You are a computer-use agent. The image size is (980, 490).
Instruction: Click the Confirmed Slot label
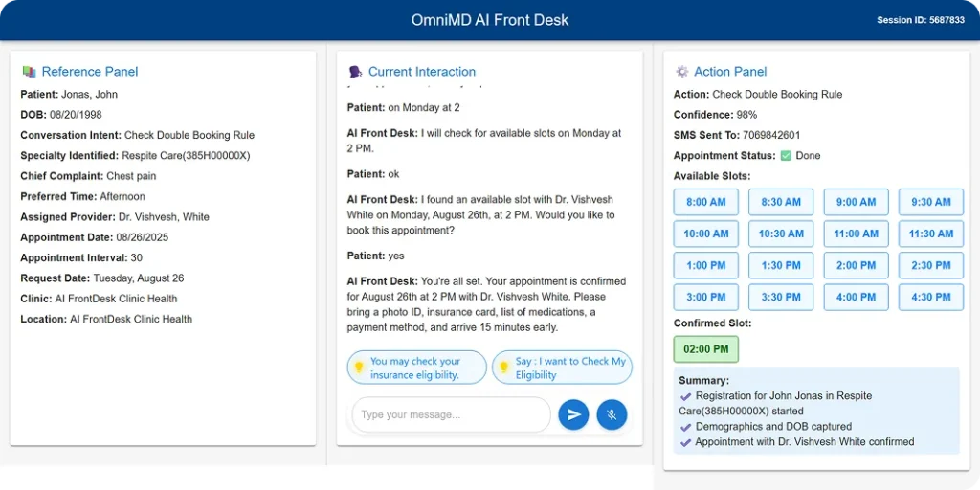[x=712, y=323]
